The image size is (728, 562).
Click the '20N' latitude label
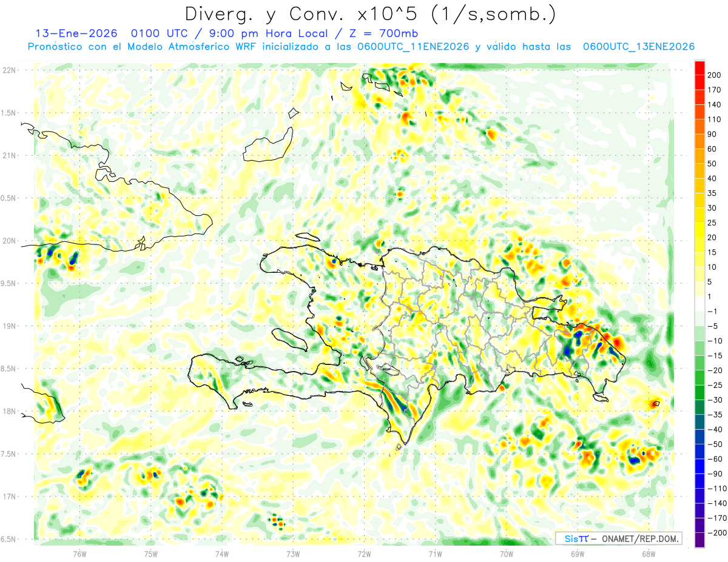pyautogui.click(x=8, y=241)
